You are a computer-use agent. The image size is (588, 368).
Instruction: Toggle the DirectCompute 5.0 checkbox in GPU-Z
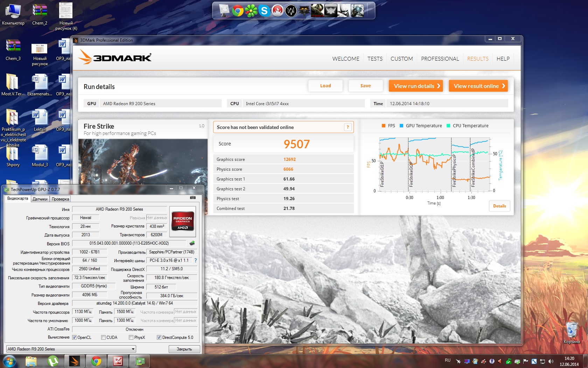click(x=159, y=338)
